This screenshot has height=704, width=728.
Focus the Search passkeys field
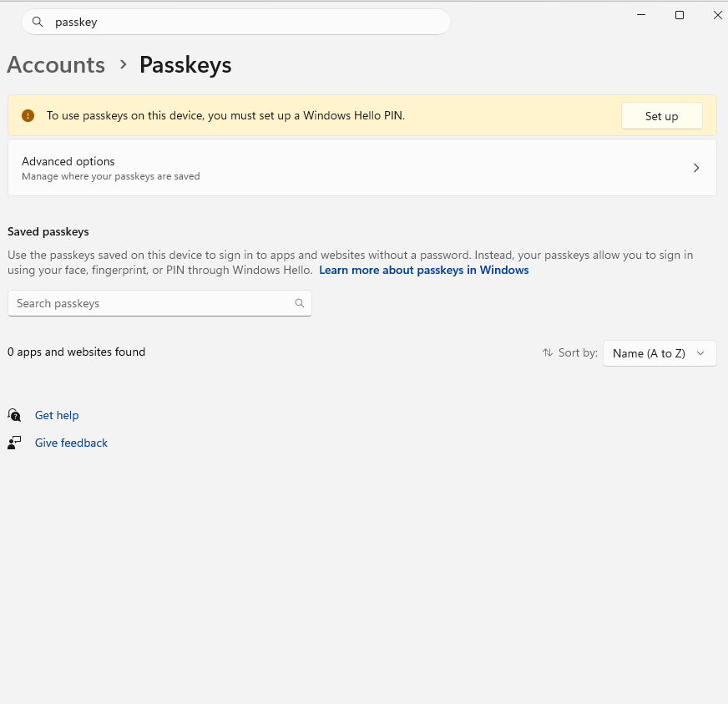tap(159, 303)
